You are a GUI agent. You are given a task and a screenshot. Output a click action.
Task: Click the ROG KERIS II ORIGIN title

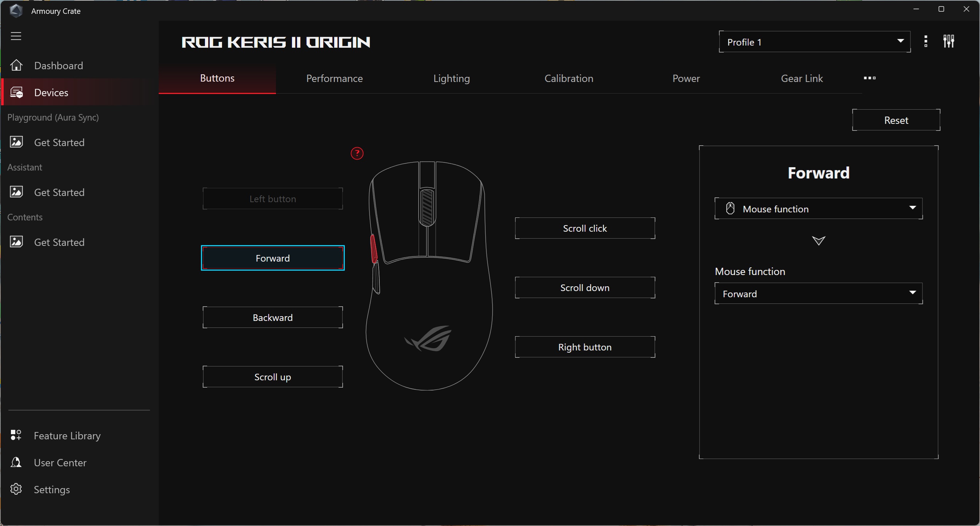276,42
